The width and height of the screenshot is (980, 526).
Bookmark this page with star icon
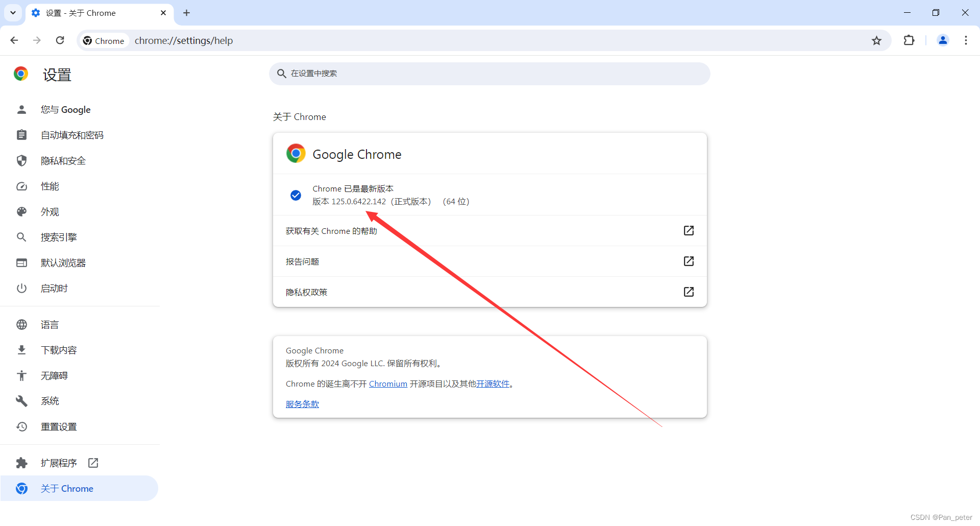[876, 41]
